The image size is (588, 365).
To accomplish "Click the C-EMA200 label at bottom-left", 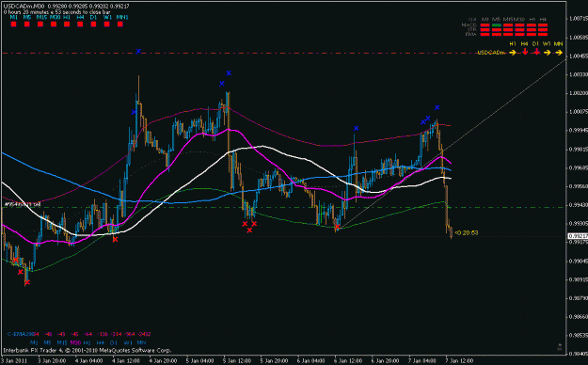I will point(21,334).
